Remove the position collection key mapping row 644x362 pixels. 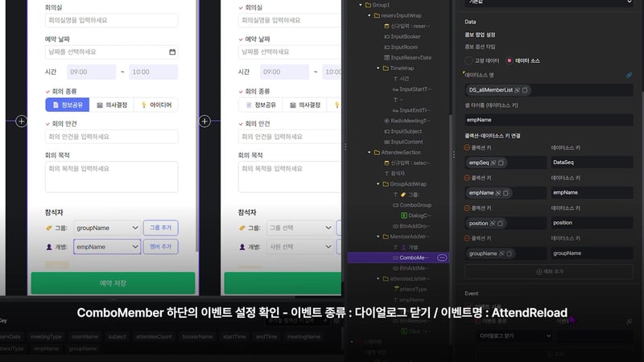(467, 208)
